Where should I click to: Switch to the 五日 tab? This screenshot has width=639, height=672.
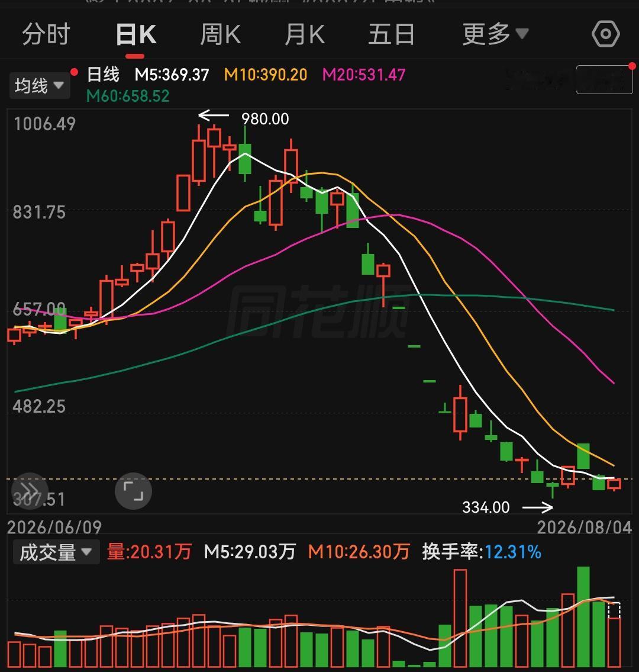(x=391, y=34)
